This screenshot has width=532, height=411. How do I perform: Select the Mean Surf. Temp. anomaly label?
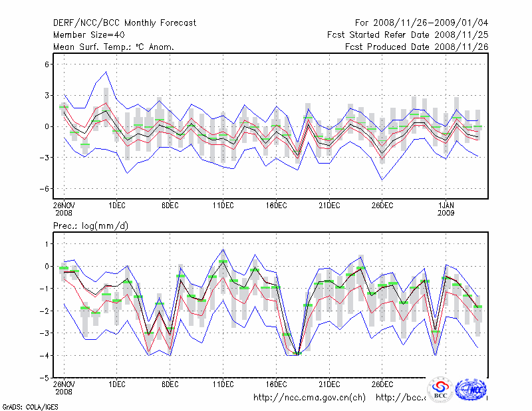[x=114, y=47]
